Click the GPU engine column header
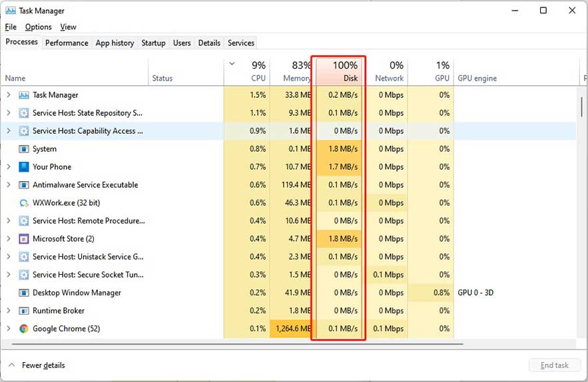Viewport: 588px width, 382px height. pos(517,72)
